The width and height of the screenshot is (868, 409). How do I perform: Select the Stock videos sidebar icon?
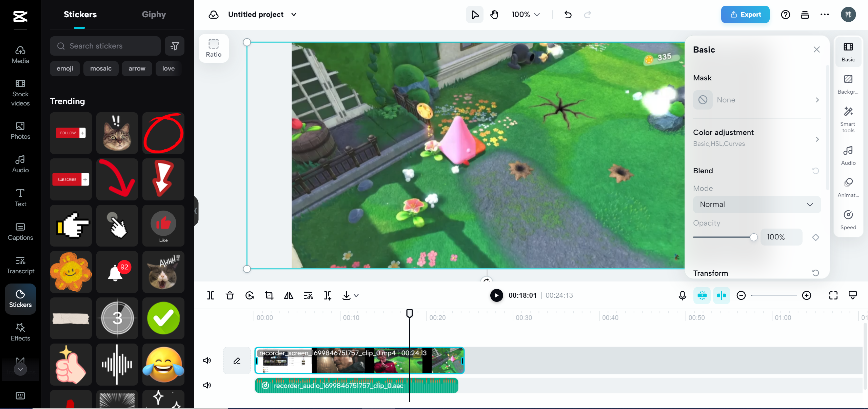tap(20, 92)
